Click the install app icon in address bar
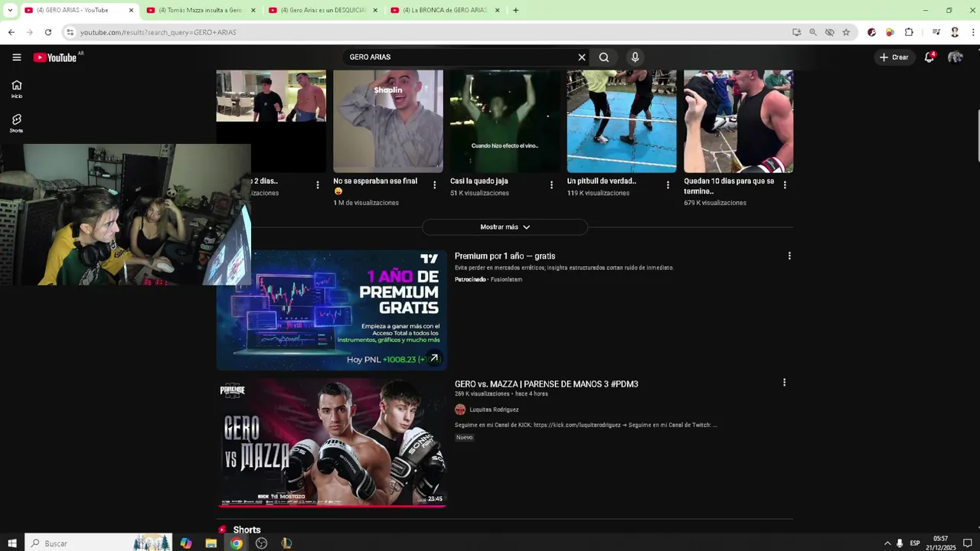The height and width of the screenshot is (551, 980). tap(796, 32)
